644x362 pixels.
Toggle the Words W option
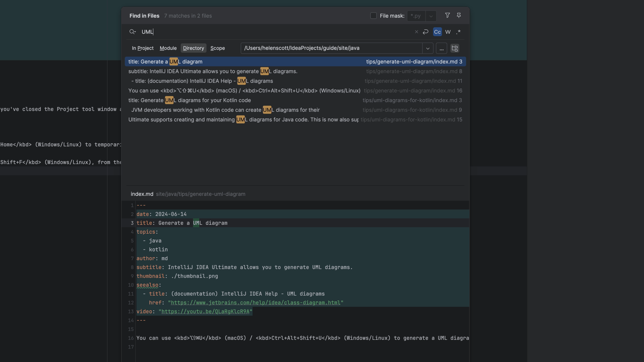(x=448, y=32)
